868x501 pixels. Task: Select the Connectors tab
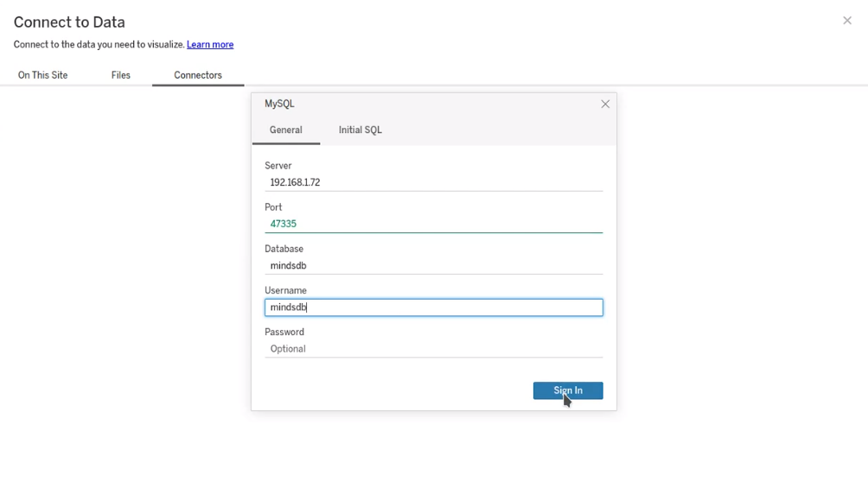click(x=198, y=75)
